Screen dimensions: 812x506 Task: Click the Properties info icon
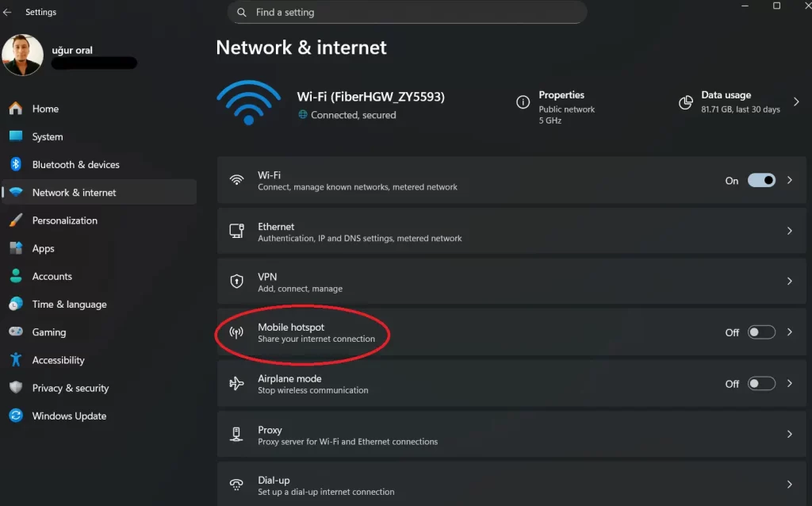point(523,102)
